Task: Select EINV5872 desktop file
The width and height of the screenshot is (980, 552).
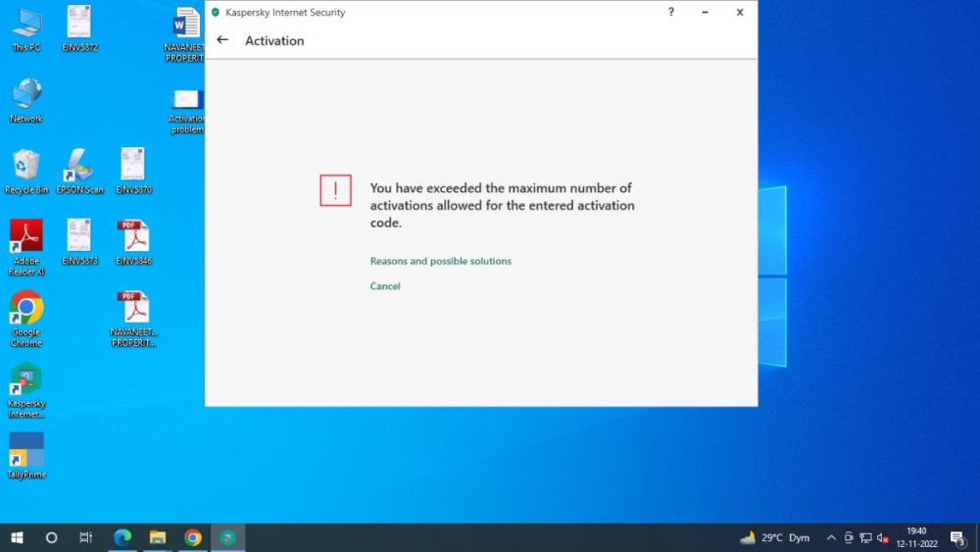Action: click(80, 28)
